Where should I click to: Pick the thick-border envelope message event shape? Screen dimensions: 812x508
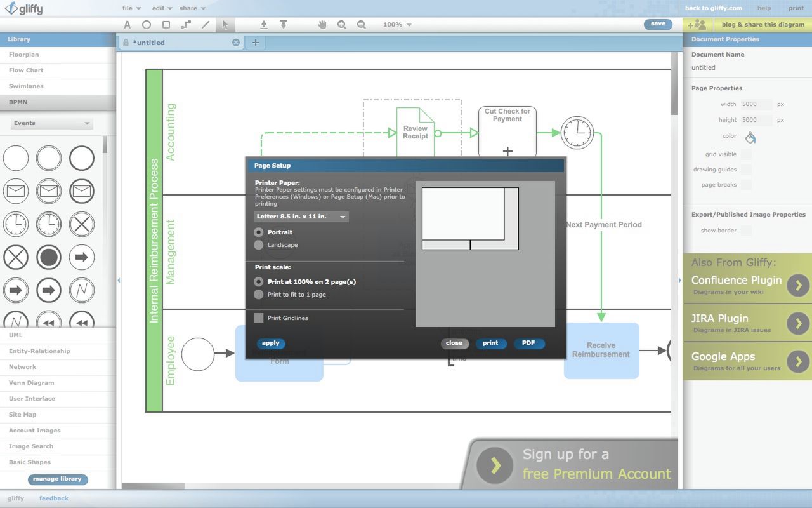click(x=82, y=191)
